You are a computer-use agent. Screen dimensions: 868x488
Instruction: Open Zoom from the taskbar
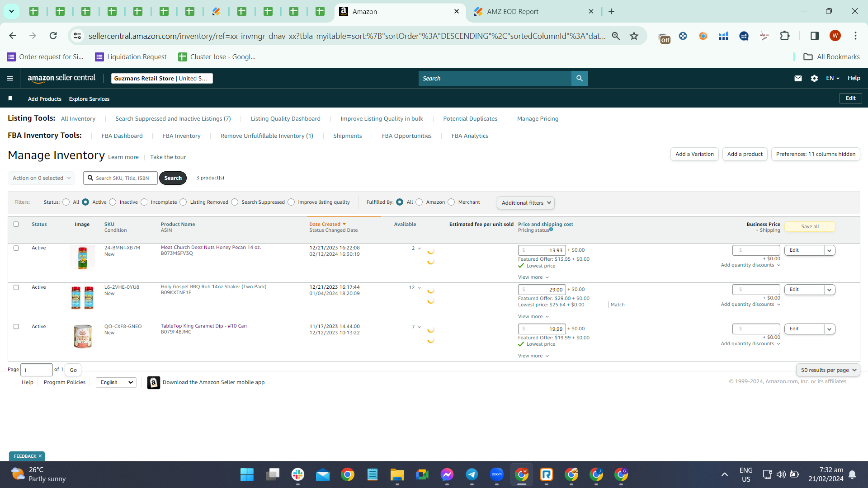497,474
